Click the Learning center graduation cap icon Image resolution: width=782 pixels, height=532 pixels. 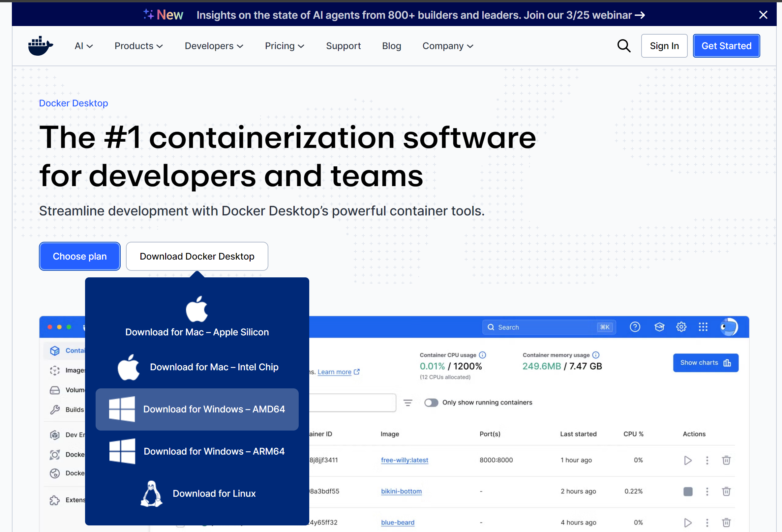pos(659,327)
